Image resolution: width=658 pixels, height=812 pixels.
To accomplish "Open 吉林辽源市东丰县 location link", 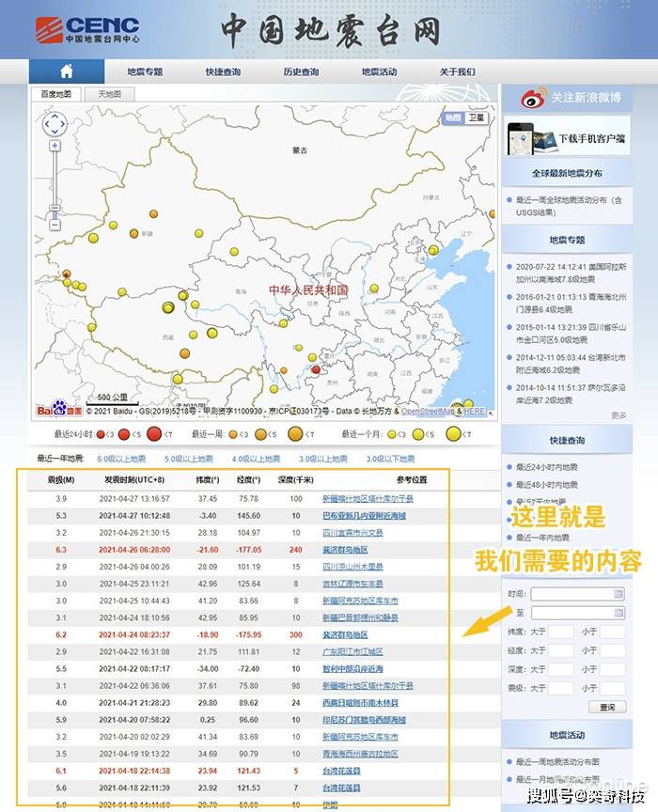I will pyautogui.click(x=352, y=584).
